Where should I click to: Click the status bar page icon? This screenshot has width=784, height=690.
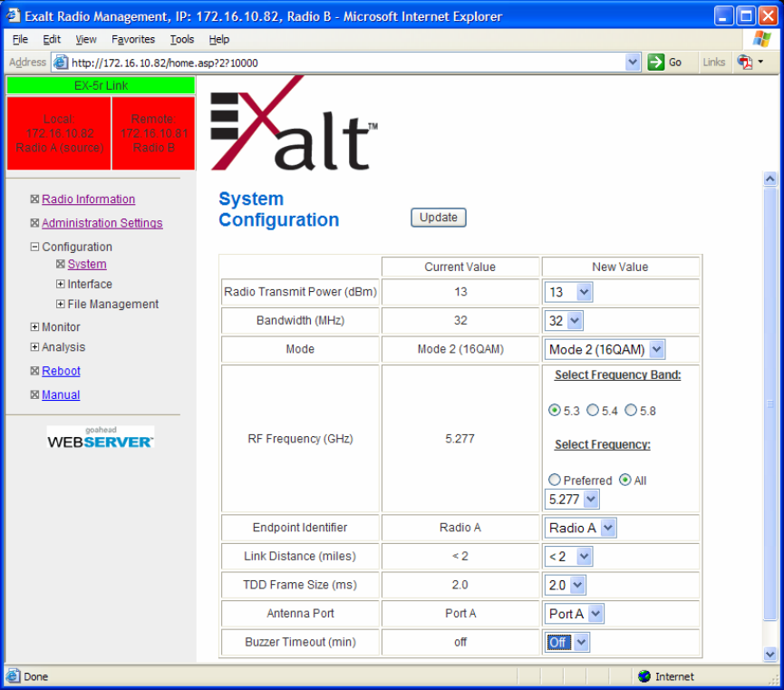(13, 676)
